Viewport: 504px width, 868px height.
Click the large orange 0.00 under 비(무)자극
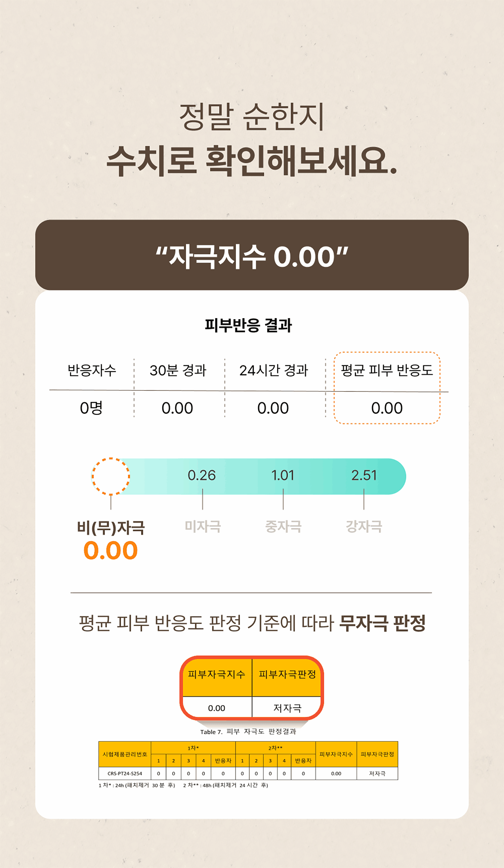point(111,550)
